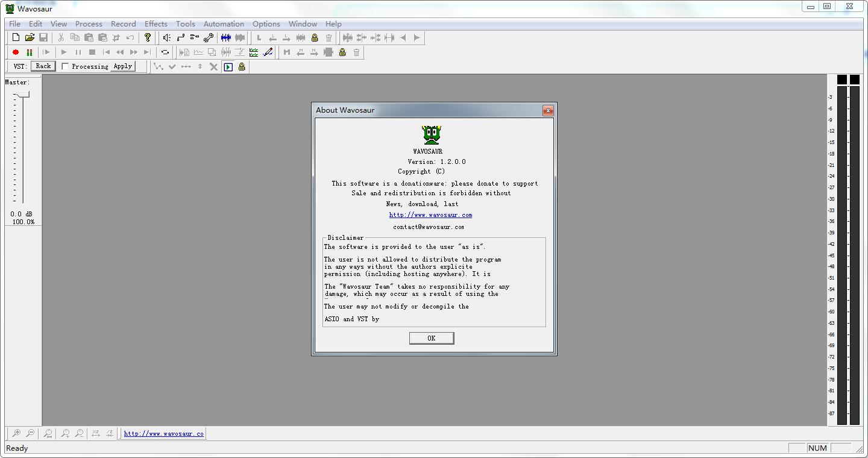This screenshot has width=868, height=458.
Task: Click the Go to end icon
Action: tap(147, 52)
